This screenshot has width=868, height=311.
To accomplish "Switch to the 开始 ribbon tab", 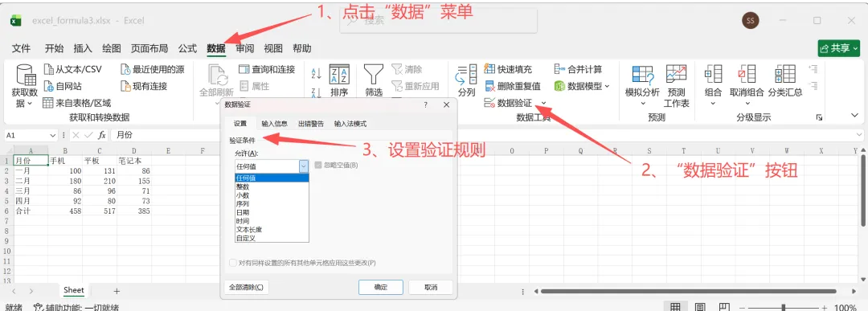I will tap(55, 49).
